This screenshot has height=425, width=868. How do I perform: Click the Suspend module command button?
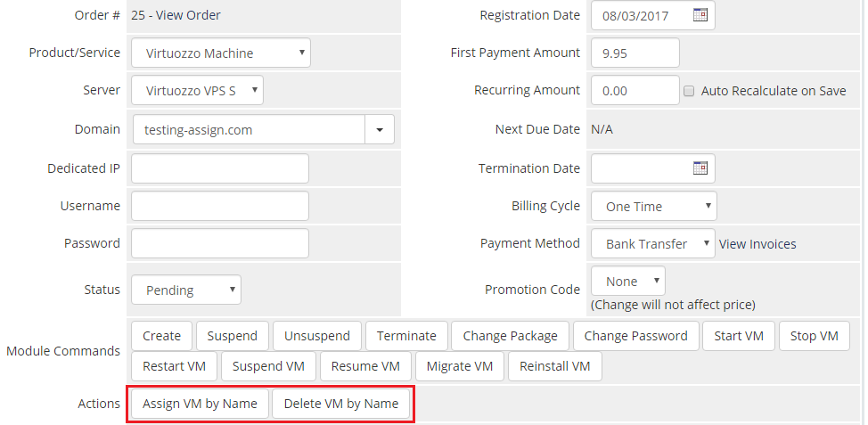[x=233, y=336]
